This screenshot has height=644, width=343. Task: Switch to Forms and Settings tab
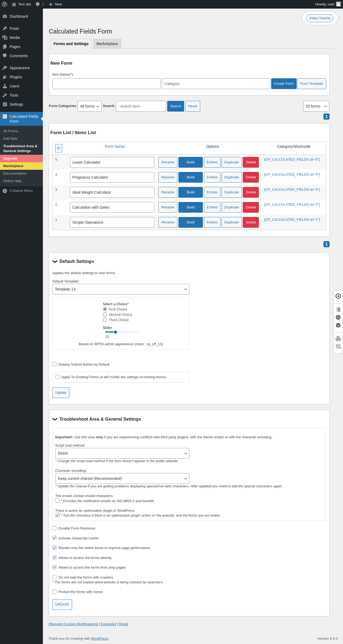[x=71, y=44]
